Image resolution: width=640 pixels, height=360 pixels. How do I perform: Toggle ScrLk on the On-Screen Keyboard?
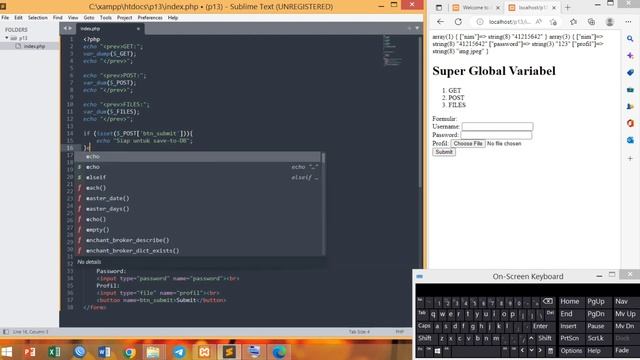point(596,338)
